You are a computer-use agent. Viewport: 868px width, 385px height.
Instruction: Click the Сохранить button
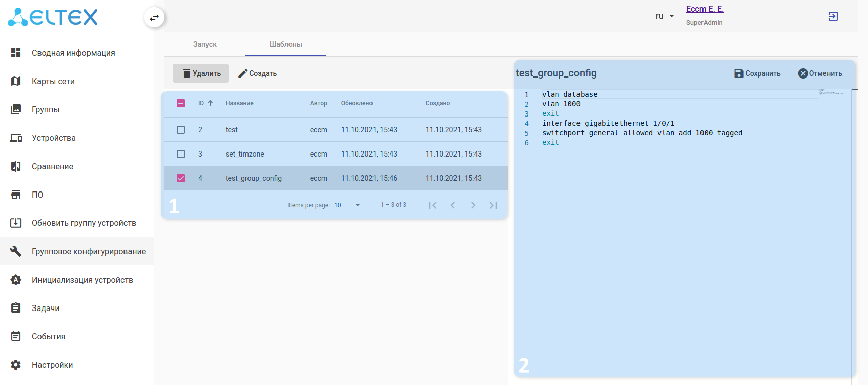pyautogui.click(x=758, y=73)
